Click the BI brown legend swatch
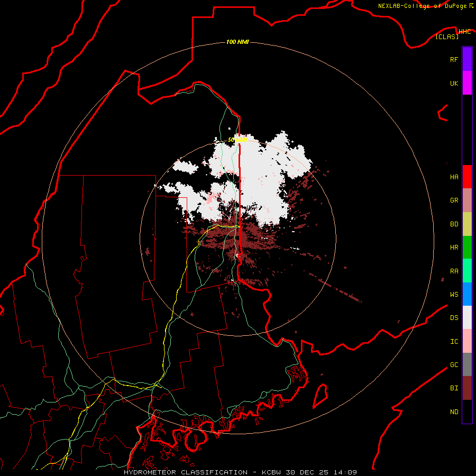Viewport: 476px width, 476px height. tap(467, 388)
